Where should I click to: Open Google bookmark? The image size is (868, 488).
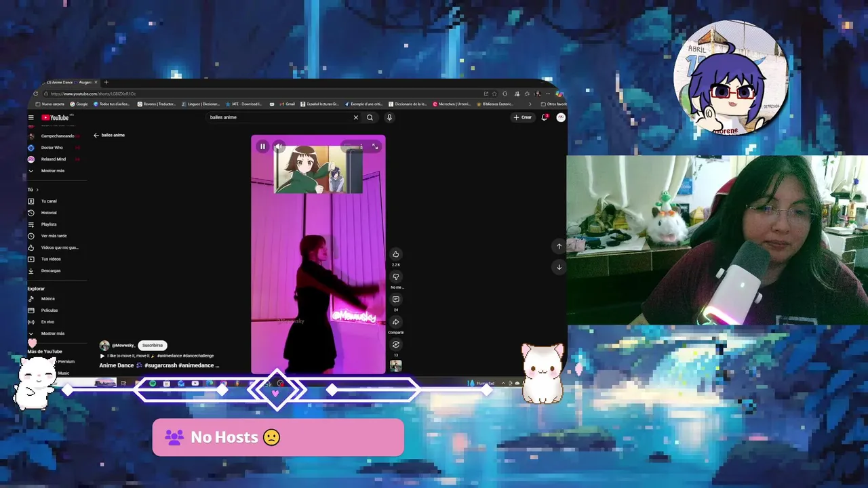point(79,104)
